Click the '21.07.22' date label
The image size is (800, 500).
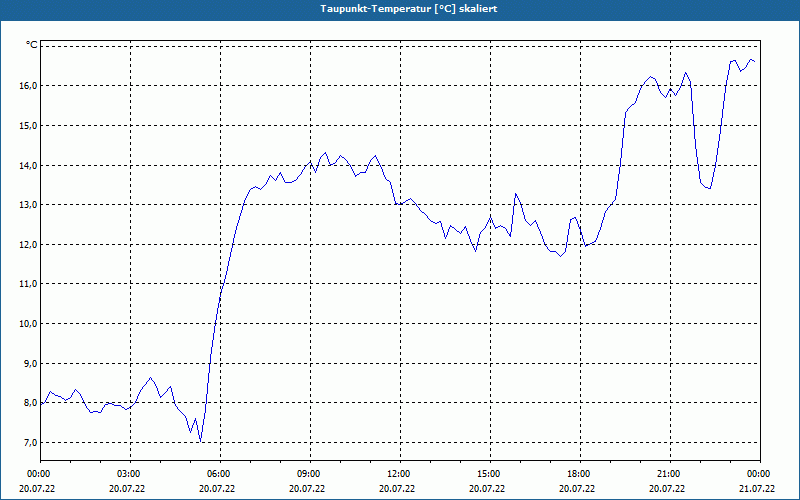(x=757, y=488)
